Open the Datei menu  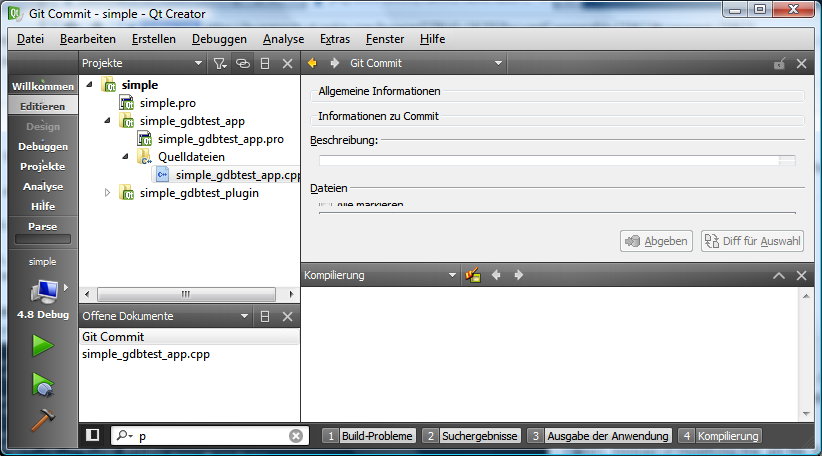pyautogui.click(x=30, y=39)
